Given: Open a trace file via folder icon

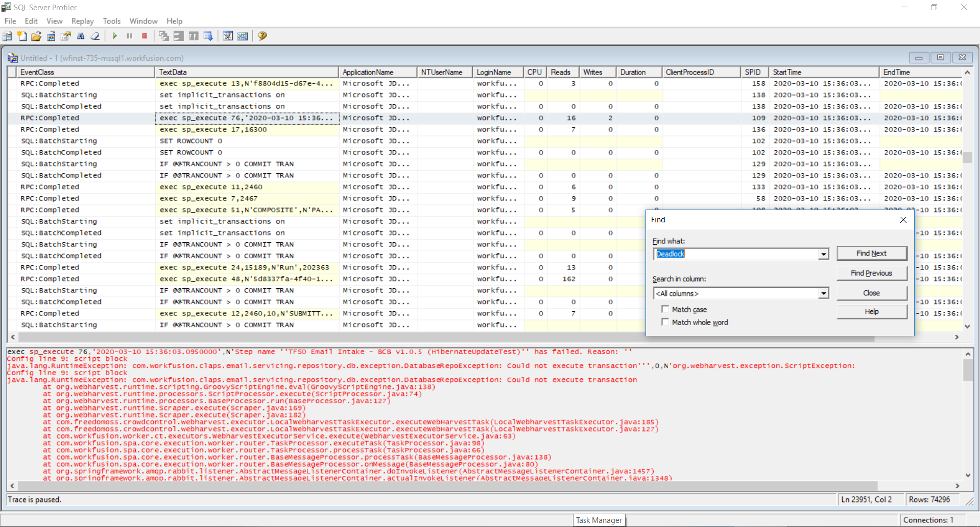Looking at the screenshot, I should (36, 36).
